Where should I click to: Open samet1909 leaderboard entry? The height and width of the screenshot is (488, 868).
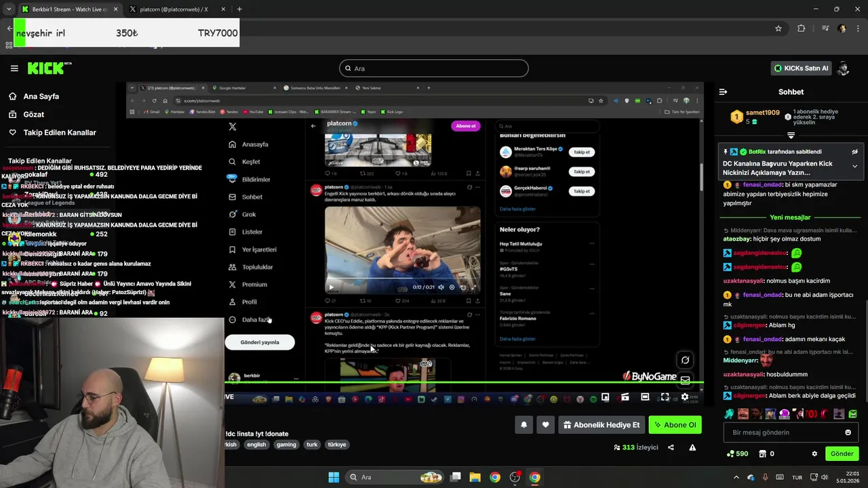(756, 117)
